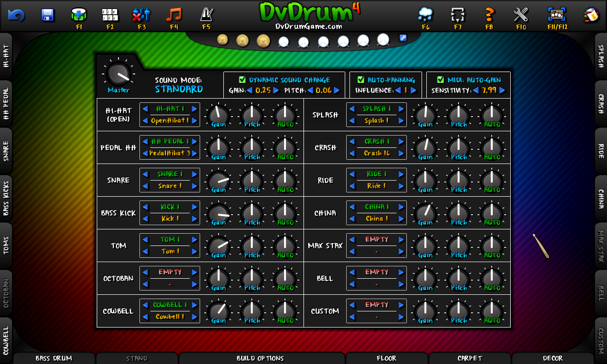Image resolution: width=607 pixels, height=364 pixels.
Task: Open the SNARE side tab
Action: coord(6,151)
